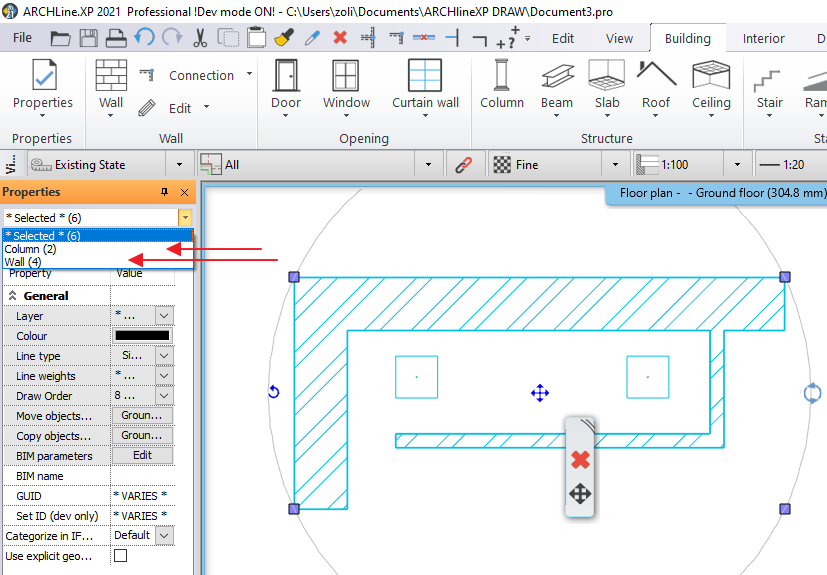Image resolution: width=827 pixels, height=575 pixels.
Task: Click the Edit wall command
Action: (x=179, y=108)
